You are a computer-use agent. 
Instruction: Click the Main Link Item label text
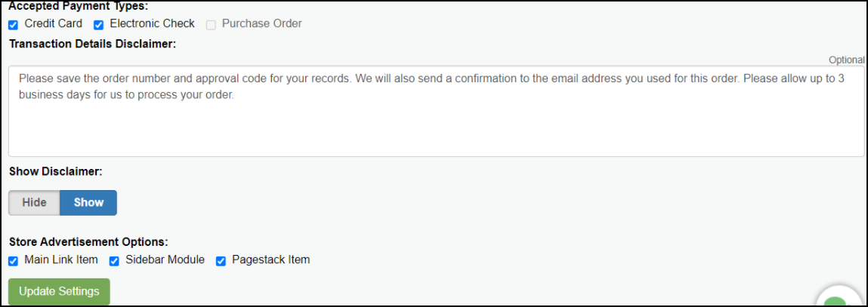coord(61,259)
